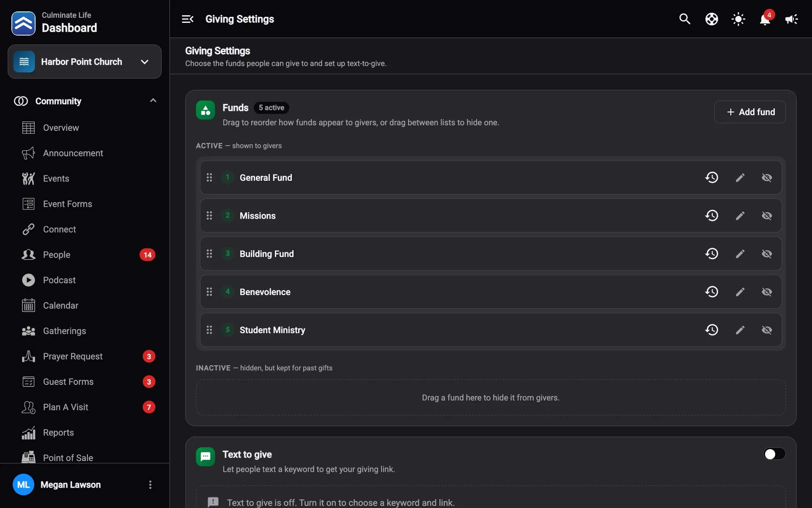This screenshot has height=508, width=812.
Task: Hide Student Ministry from givers
Action: [x=767, y=330]
